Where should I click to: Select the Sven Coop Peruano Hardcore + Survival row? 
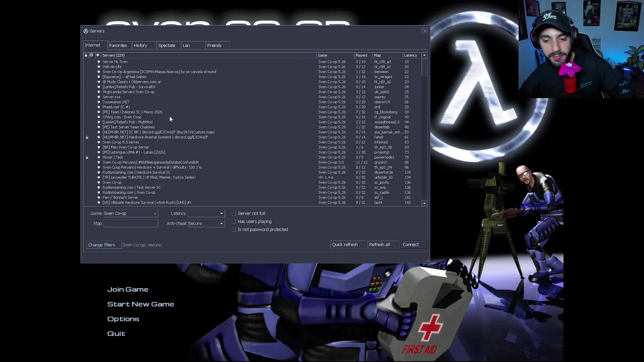pos(253,167)
